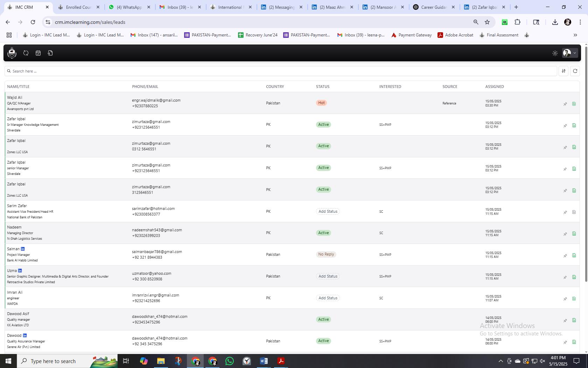
Task: Click Active status for Nadeem
Action: tap(323, 233)
